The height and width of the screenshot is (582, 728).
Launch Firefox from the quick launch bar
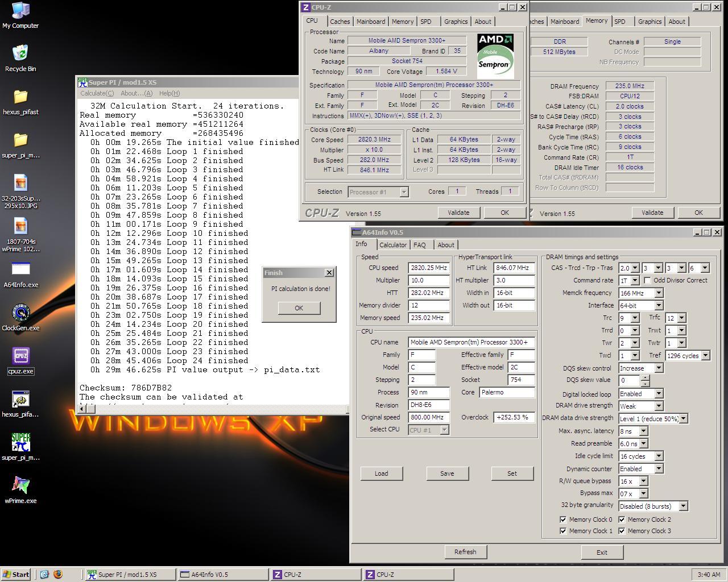(58, 574)
